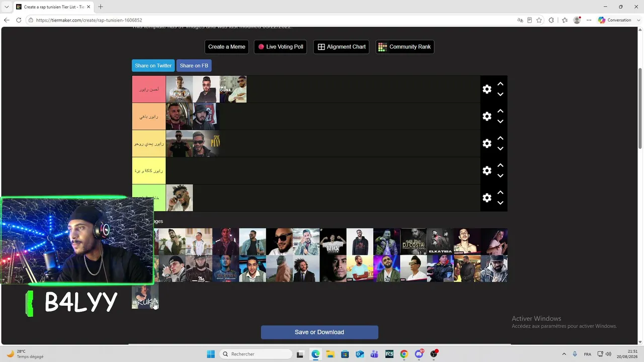The height and width of the screenshot is (362, 644).
Task: Click the Save or Download button
Action: [319, 332]
